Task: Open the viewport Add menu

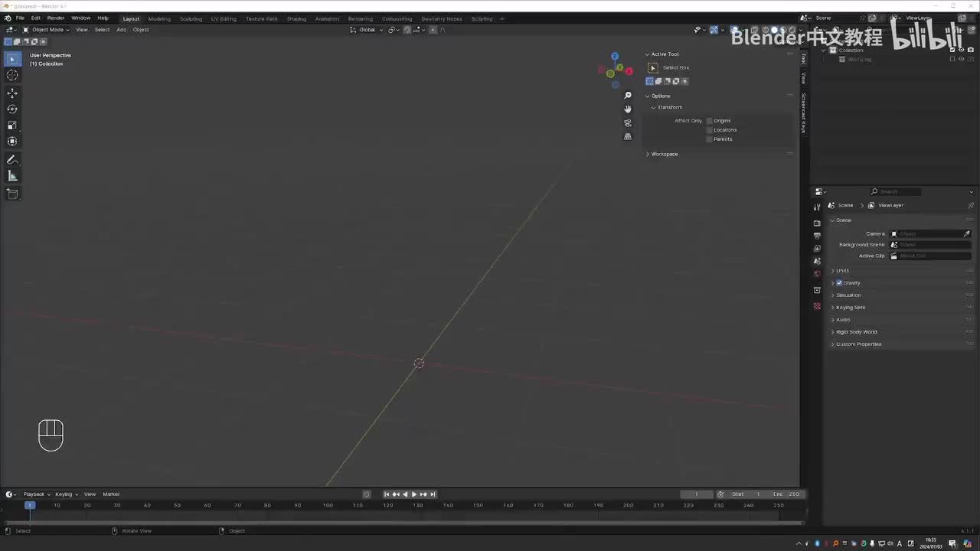Action: pyautogui.click(x=121, y=30)
